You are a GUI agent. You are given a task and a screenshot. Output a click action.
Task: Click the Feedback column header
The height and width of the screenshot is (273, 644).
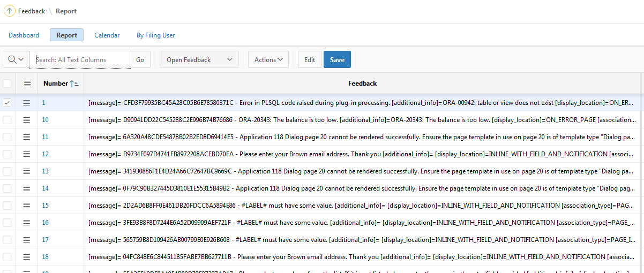[362, 84]
